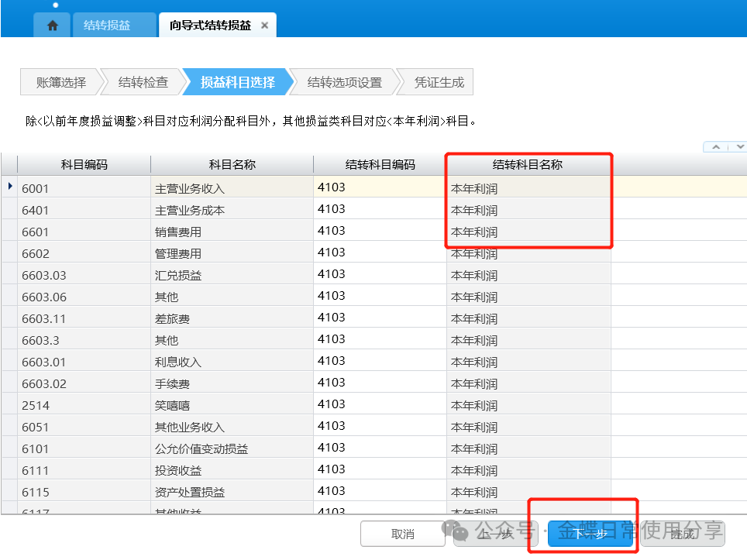This screenshot has height=560, width=747.
Task: Go to the 账簿选择 wizard step
Action: click(x=60, y=82)
